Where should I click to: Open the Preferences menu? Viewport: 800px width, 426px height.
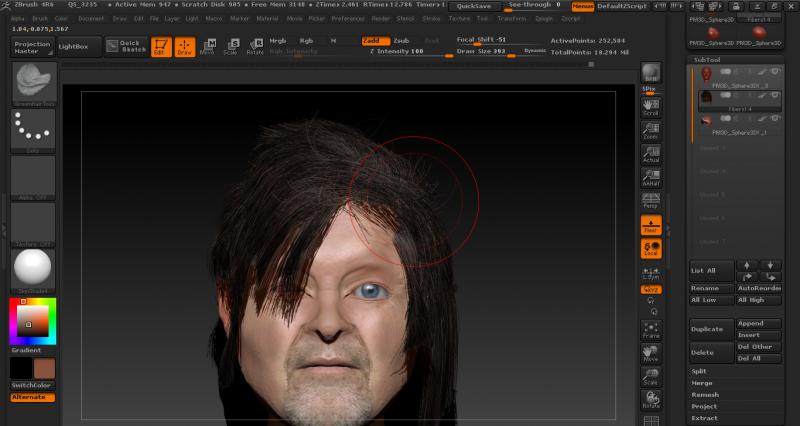click(x=348, y=18)
